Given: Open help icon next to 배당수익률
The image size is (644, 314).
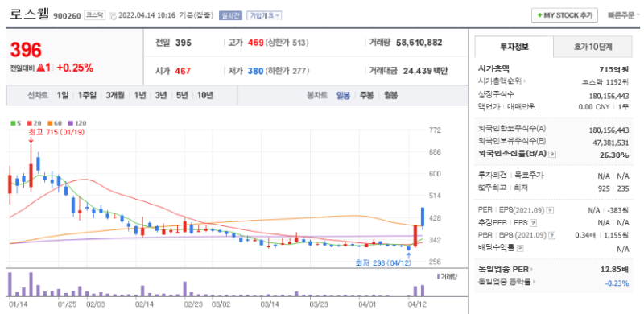Looking at the screenshot, I should 520,248.
